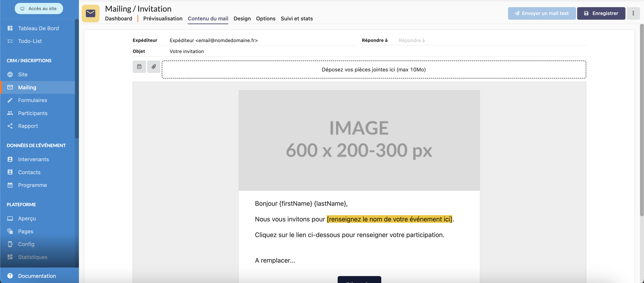This screenshot has width=644, height=283.
Task: Open the three-dot more options menu
Action: point(633,13)
